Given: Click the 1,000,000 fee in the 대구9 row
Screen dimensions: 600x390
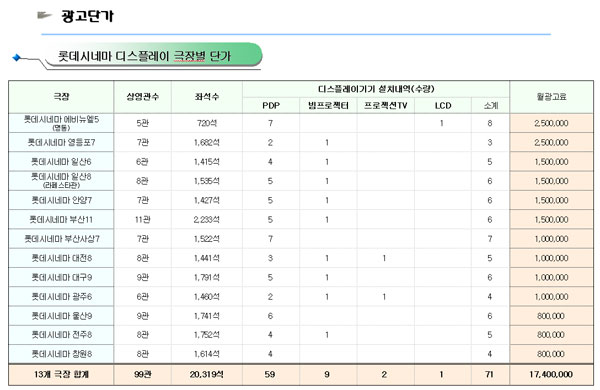Looking at the screenshot, I should [x=551, y=277].
